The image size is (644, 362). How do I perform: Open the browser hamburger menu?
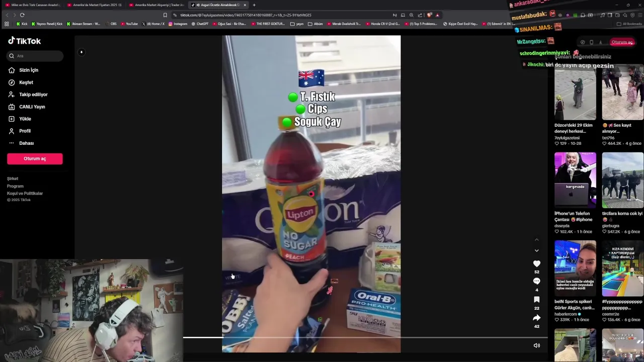click(x=639, y=15)
